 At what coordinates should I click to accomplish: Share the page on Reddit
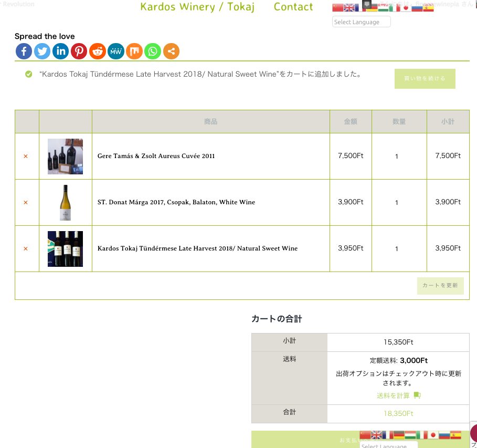click(98, 51)
